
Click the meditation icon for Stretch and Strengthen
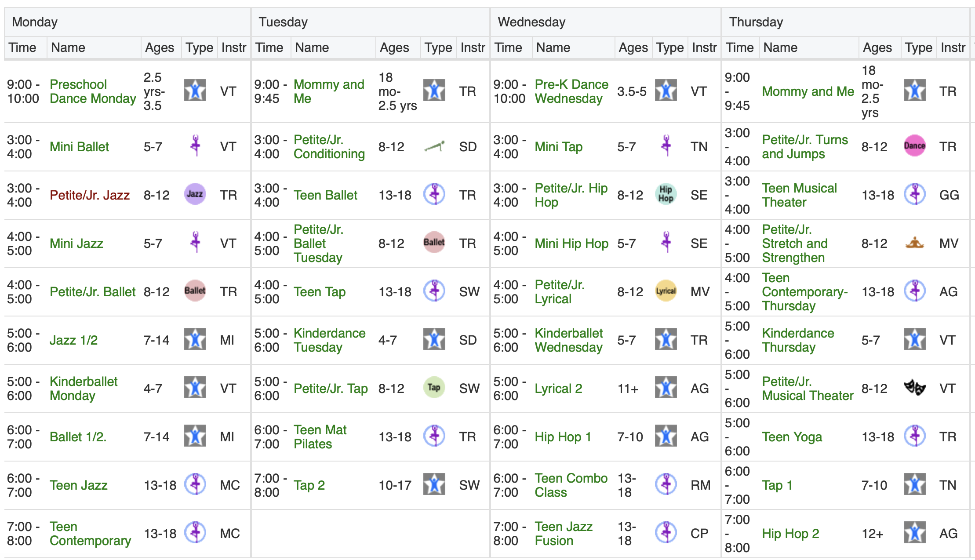tap(914, 243)
